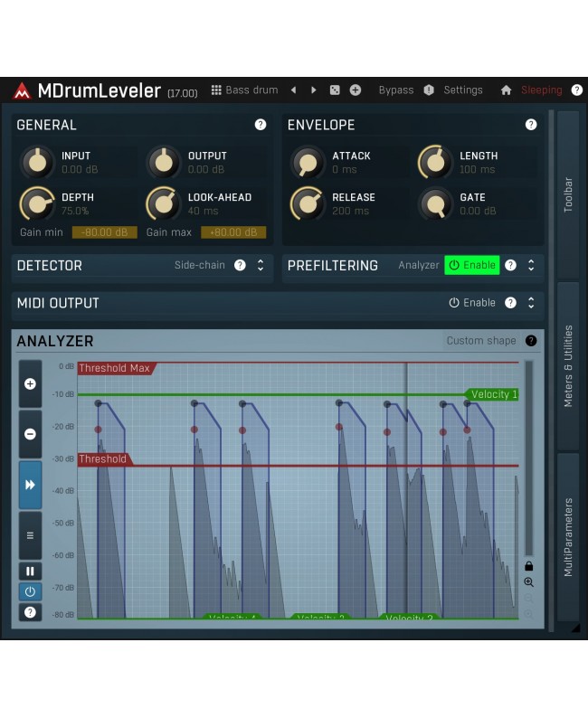Click the analyzer lock icon
588x718 pixels.
point(529,566)
